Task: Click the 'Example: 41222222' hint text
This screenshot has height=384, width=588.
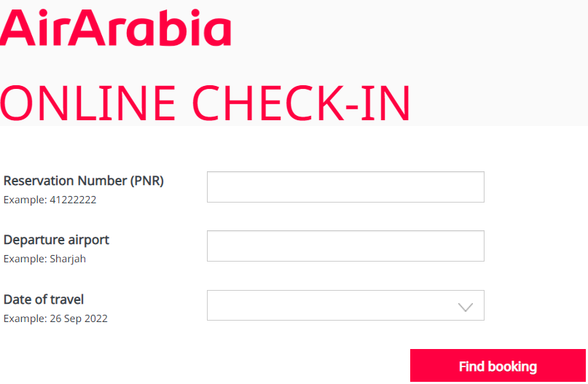Action: 50,200
